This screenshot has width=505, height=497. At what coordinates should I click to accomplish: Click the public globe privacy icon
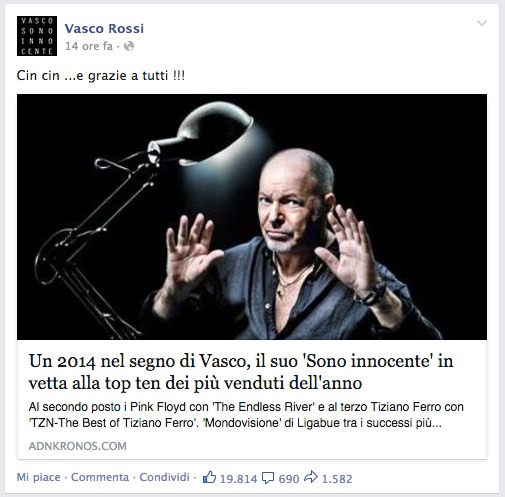point(129,46)
